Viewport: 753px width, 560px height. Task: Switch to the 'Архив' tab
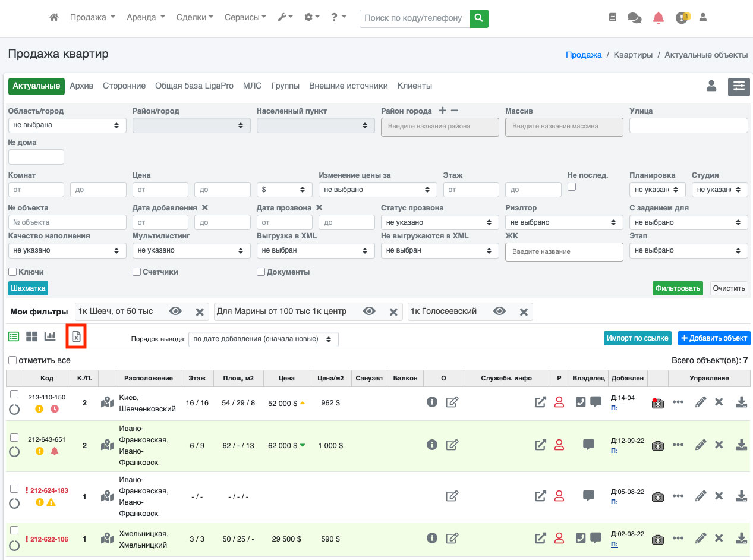81,86
